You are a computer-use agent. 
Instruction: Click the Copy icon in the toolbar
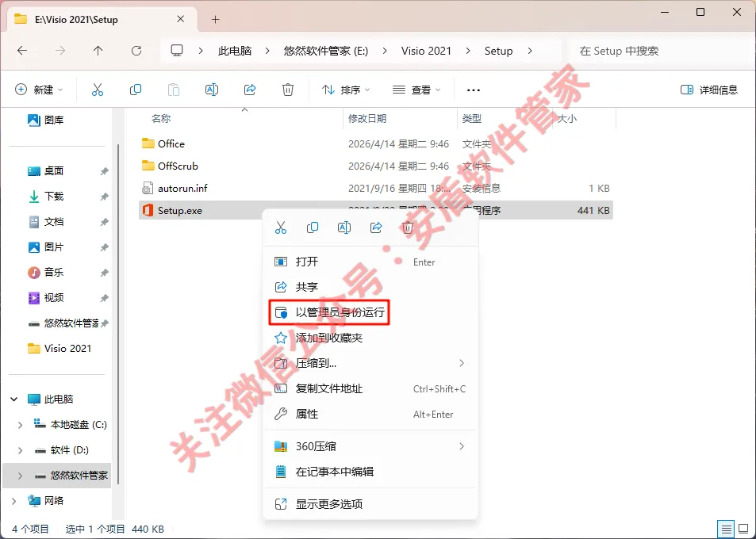[x=136, y=90]
